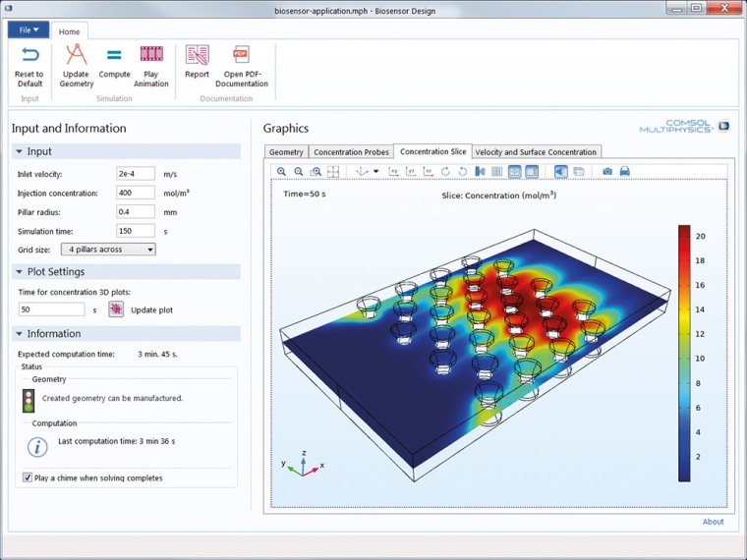Select the Concentration Slice tab
747x560 pixels.
433,151
